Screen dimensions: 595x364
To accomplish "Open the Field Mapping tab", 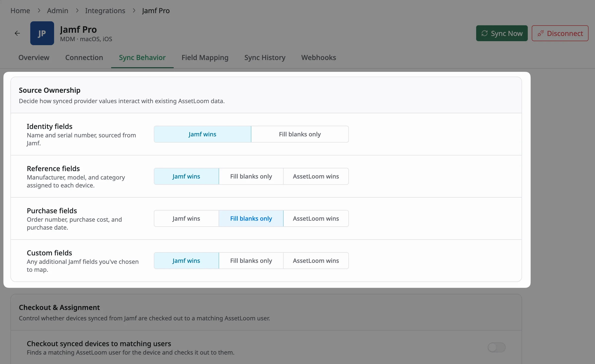I will 205,58.
